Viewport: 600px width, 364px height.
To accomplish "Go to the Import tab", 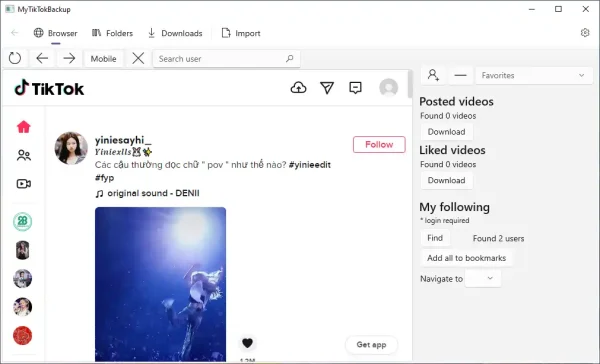I will click(x=241, y=33).
